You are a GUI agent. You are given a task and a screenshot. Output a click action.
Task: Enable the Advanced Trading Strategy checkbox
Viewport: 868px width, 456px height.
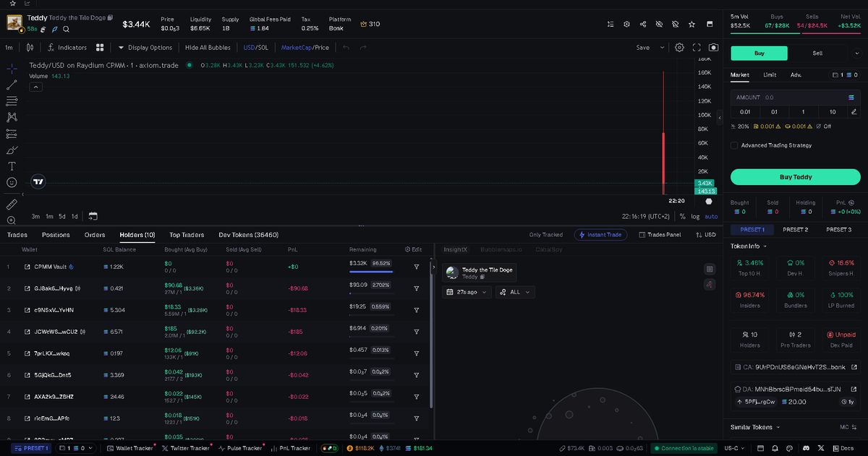tap(734, 145)
